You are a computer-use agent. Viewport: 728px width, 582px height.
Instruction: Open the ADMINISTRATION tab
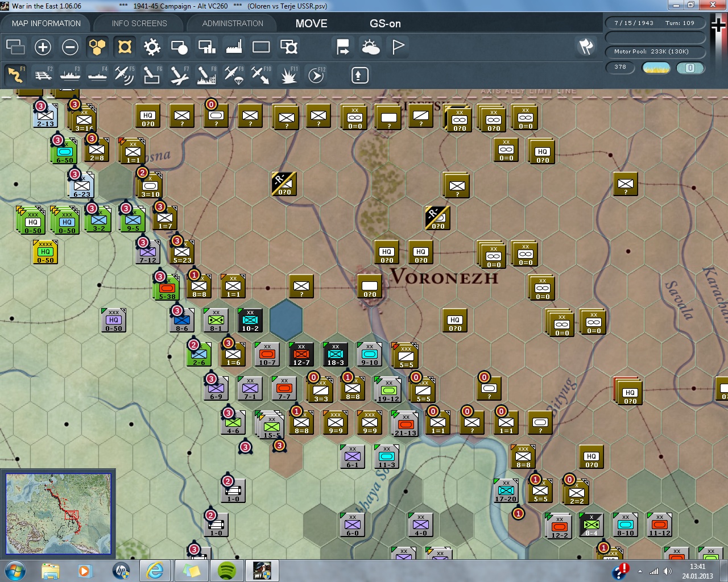pyautogui.click(x=233, y=23)
